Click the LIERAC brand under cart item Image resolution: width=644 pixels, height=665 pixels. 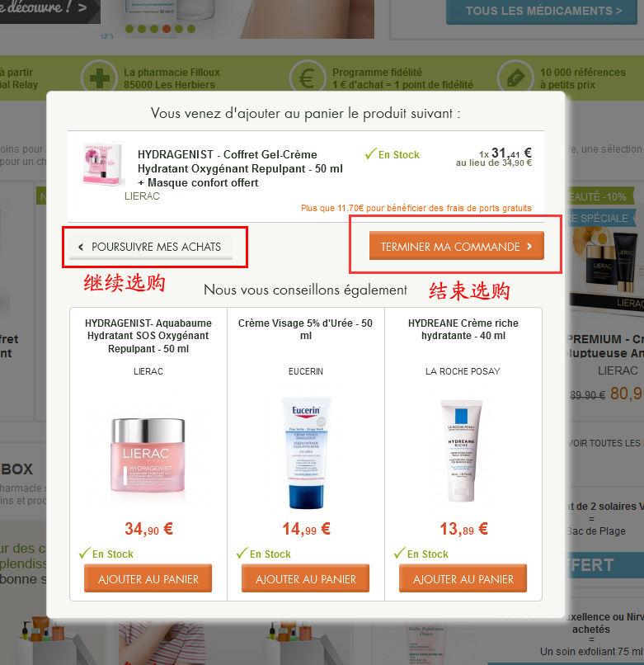142,196
